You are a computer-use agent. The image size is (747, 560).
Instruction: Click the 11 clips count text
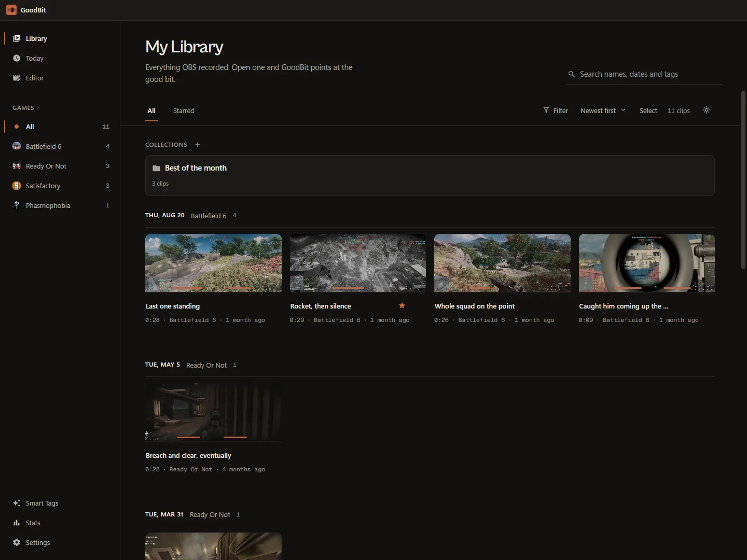tap(679, 110)
